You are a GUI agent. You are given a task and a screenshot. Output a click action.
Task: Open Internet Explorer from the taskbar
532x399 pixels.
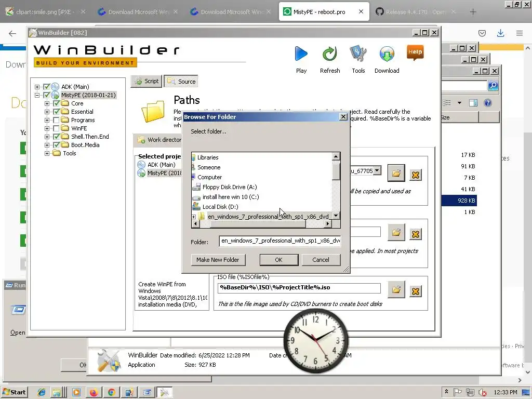pyautogui.click(x=42, y=393)
